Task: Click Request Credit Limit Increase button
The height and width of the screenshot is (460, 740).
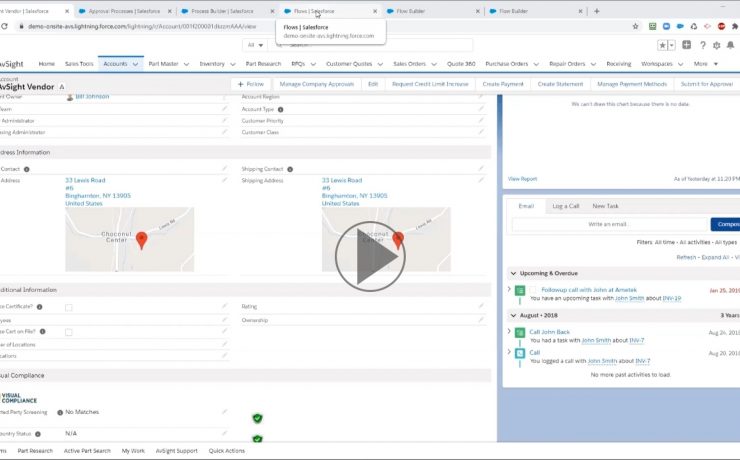Action: pos(430,84)
